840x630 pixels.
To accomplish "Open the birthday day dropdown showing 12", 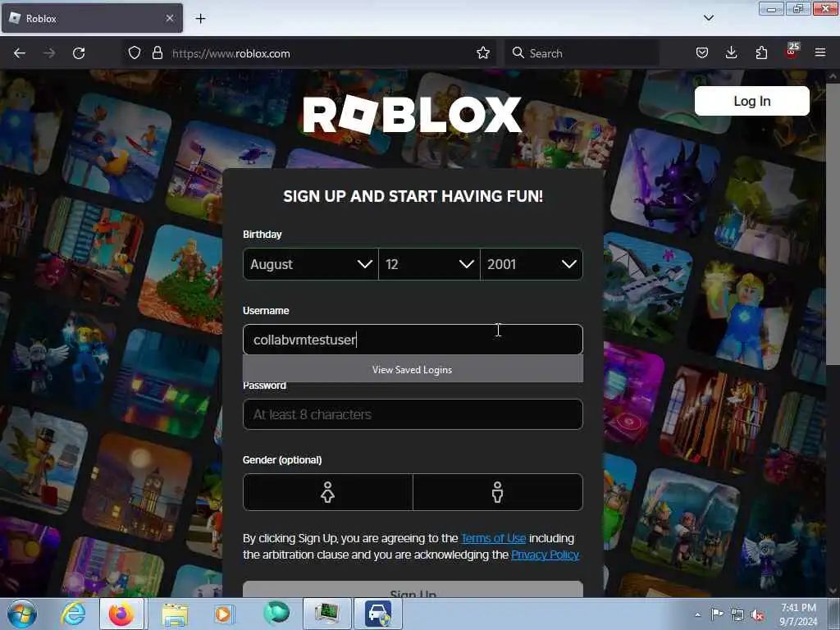I will click(429, 264).
